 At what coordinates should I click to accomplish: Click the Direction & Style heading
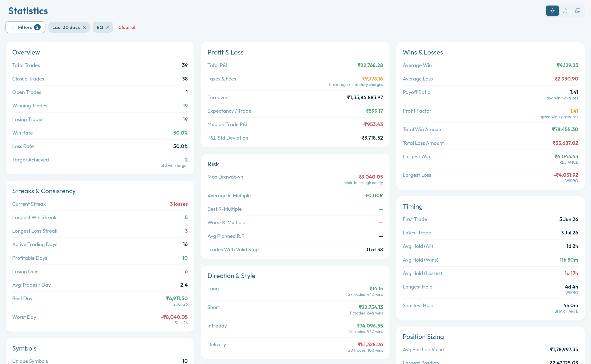point(231,276)
